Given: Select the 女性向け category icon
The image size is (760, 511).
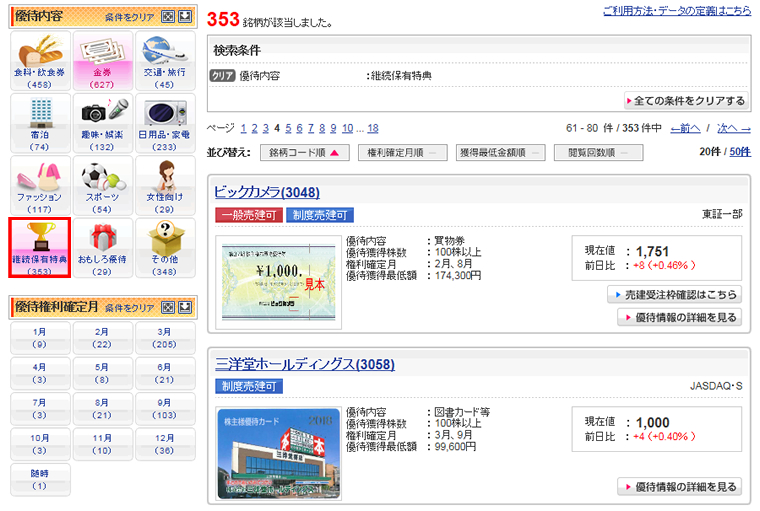Looking at the screenshot, I should [165, 186].
